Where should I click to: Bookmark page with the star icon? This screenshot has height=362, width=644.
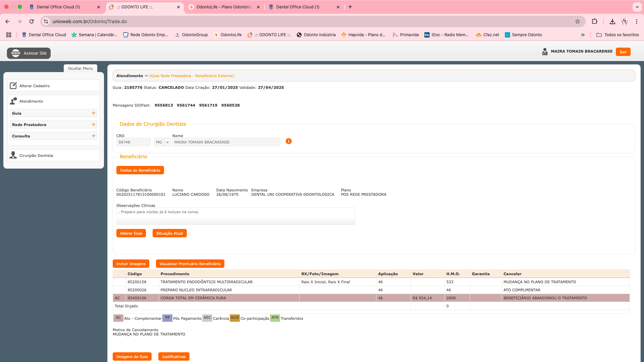pyautogui.click(x=577, y=21)
